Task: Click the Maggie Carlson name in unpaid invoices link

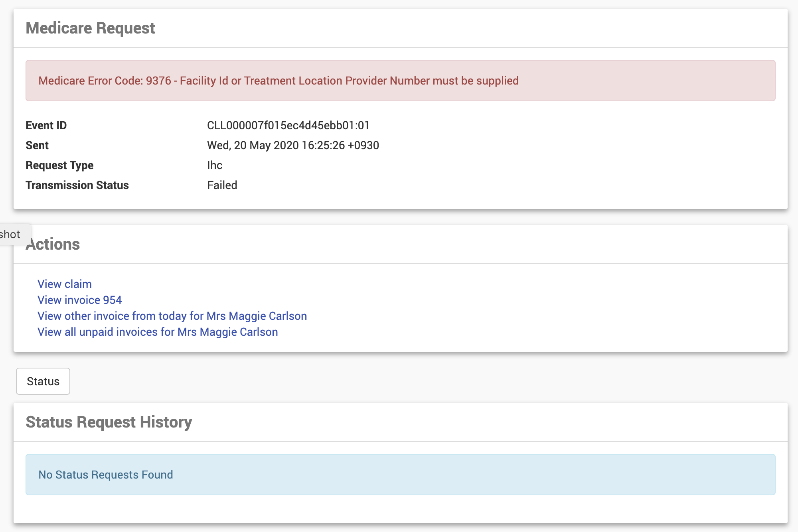Action: click(239, 332)
